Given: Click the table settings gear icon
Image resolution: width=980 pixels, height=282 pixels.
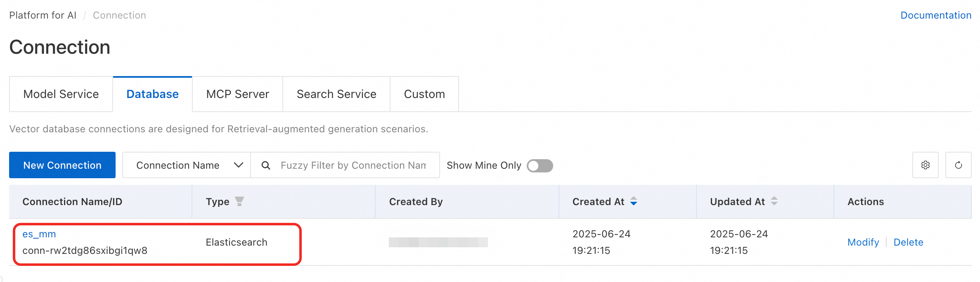Looking at the screenshot, I should [925, 165].
